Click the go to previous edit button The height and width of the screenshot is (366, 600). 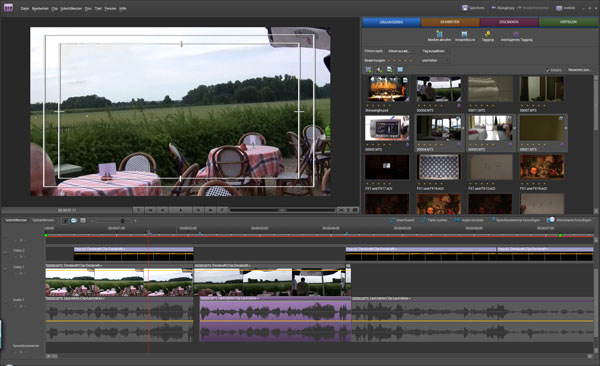point(150,210)
